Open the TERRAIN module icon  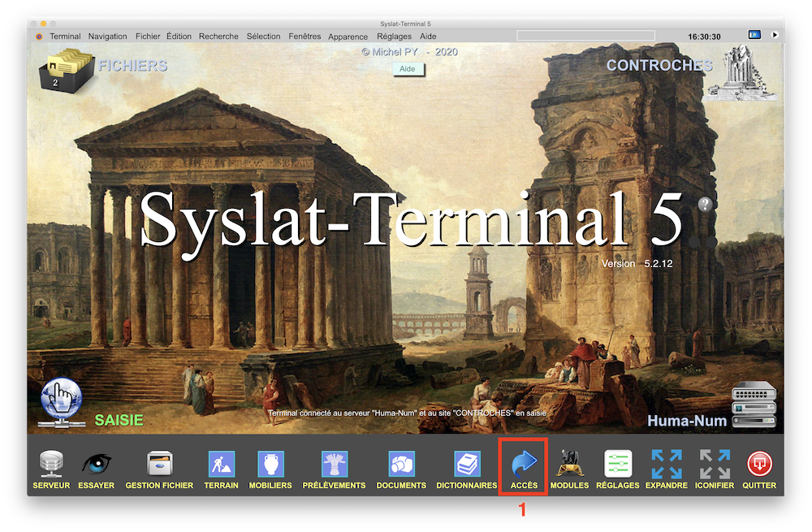(221, 464)
